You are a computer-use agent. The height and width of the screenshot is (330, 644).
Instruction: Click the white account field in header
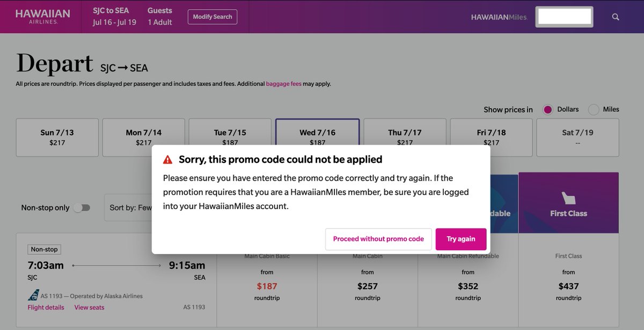[x=564, y=17]
